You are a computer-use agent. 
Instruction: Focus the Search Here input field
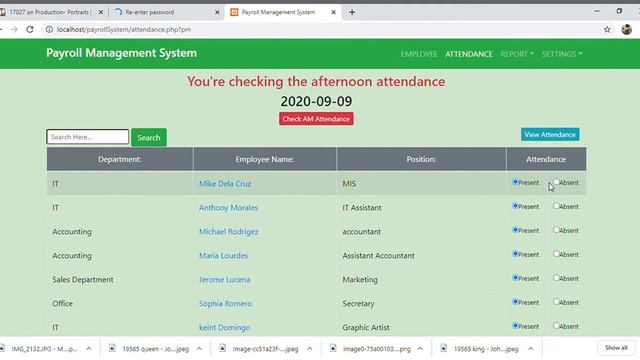87,137
